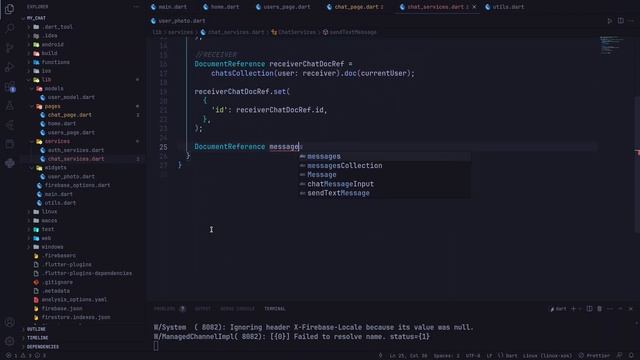Select the Terminal panel tab
This screenshot has height=360, width=640.
[275, 309]
